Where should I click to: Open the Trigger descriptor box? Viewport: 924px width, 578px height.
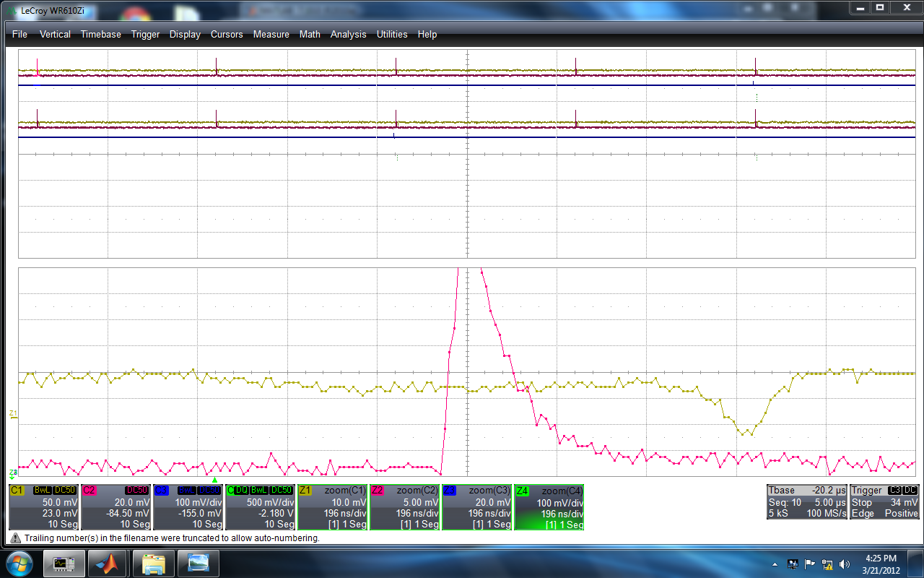click(x=885, y=502)
